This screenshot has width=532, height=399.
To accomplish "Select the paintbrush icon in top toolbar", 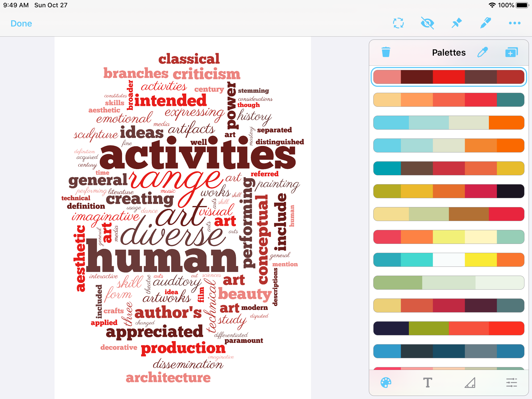I will [x=485, y=23].
